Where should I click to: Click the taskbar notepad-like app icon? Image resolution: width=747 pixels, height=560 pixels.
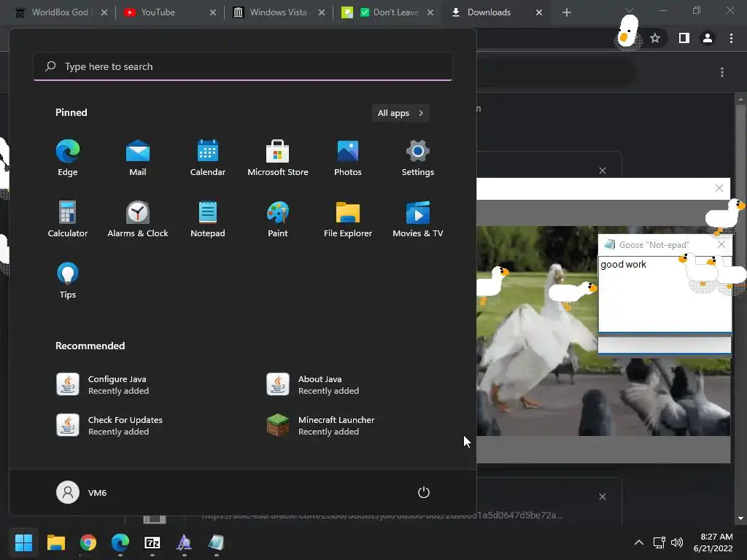coord(216,542)
